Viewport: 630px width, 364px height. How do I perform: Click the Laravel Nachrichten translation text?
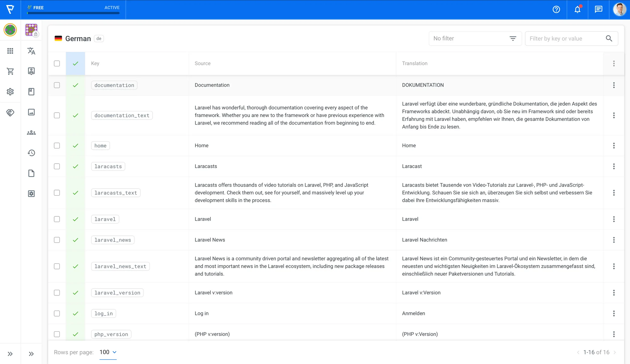424,240
